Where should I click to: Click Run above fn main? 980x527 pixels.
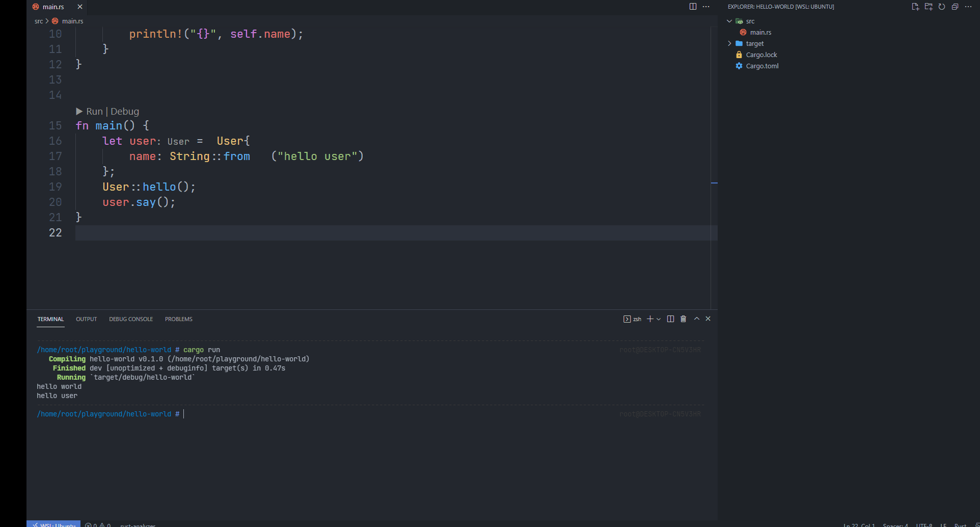point(94,112)
